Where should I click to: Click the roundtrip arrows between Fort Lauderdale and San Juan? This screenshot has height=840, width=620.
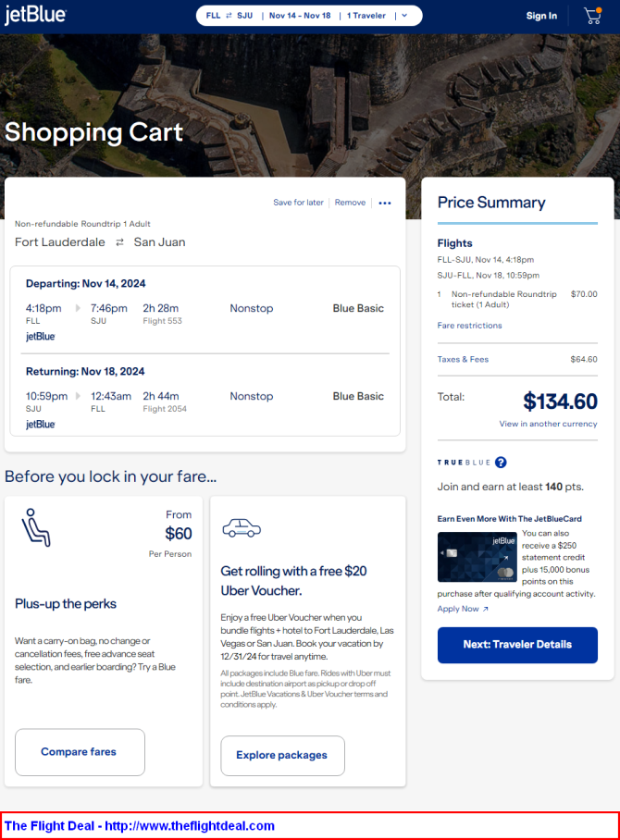tap(119, 242)
